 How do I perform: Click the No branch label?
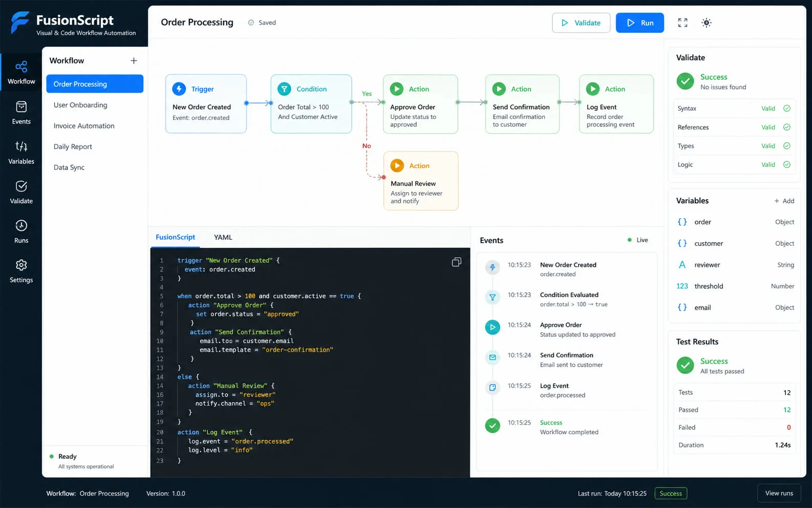click(x=367, y=146)
